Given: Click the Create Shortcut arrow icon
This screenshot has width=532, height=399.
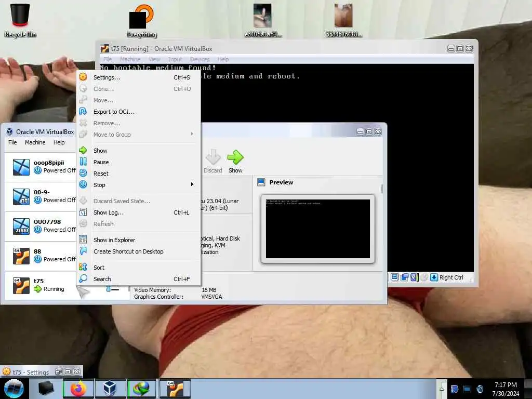Looking at the screenshot, I should click(x=83, y=251).
